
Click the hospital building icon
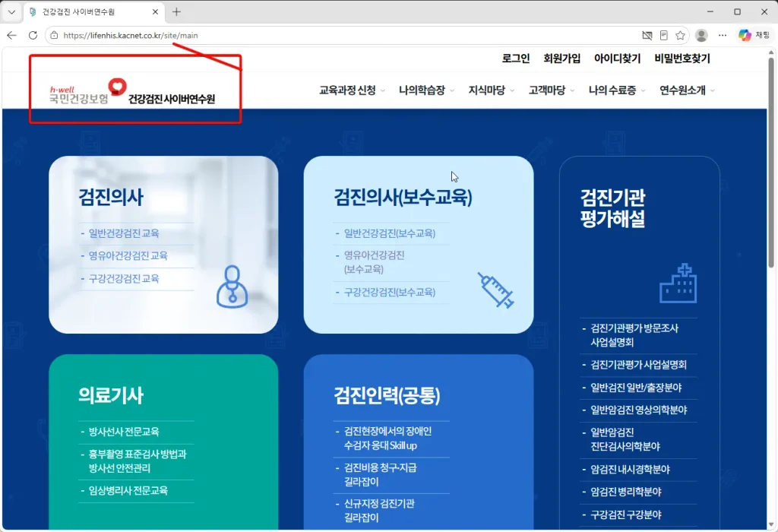click(678, 283)
